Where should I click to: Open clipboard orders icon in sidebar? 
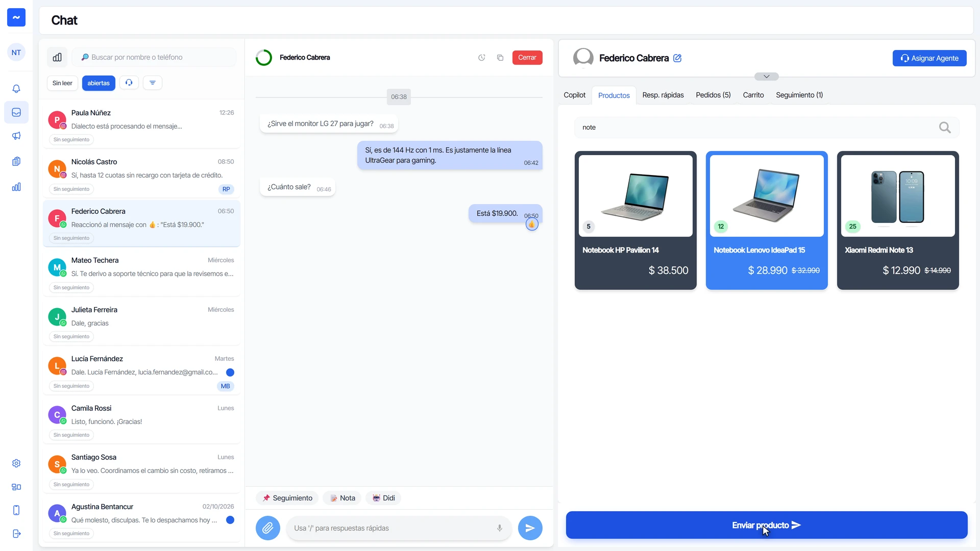pyautogui.click(x=16, y=161)
